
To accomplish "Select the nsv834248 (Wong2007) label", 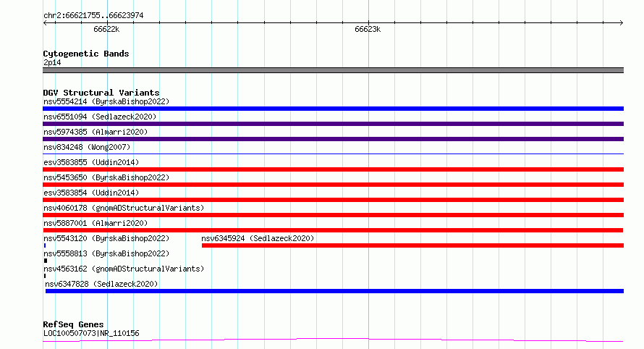I will (x=87, y=147).
